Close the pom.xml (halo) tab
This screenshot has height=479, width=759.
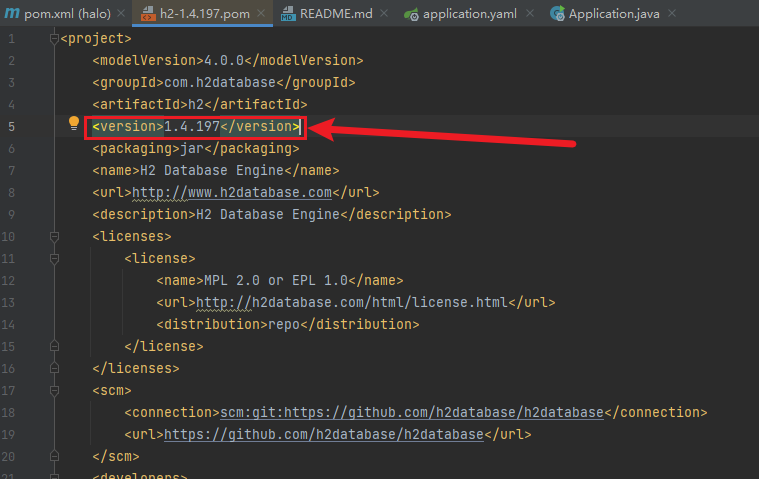pos(120,15)
